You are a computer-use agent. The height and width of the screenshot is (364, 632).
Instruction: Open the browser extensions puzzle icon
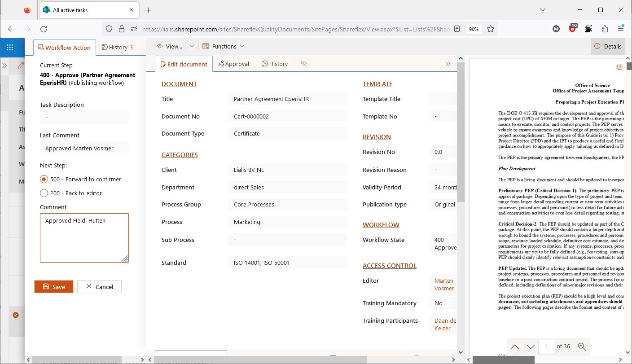point(605,29)
